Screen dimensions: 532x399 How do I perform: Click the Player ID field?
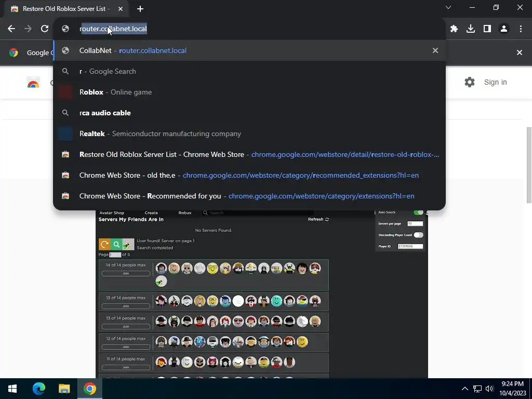point(410,246)
